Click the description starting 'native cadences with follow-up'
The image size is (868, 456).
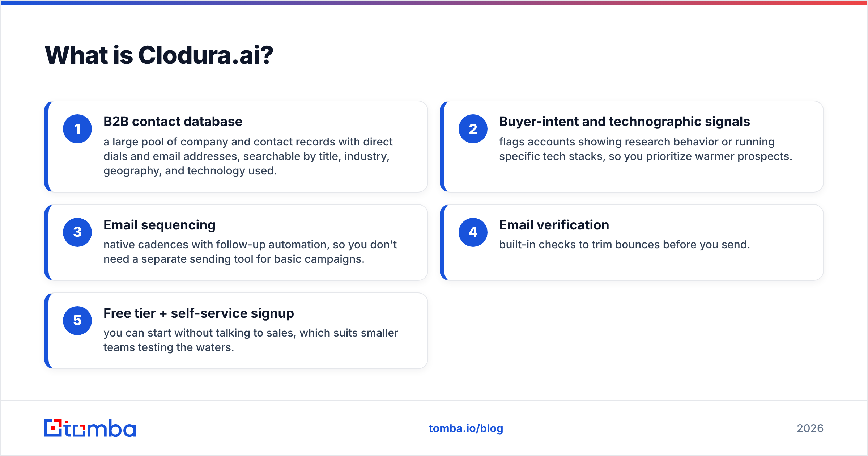click(x=250, y=252)
